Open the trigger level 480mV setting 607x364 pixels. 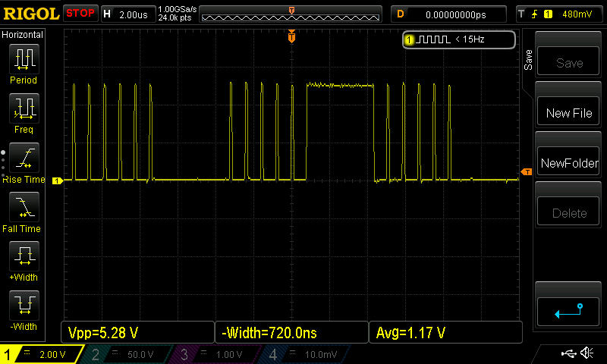(x=558, y=14)
